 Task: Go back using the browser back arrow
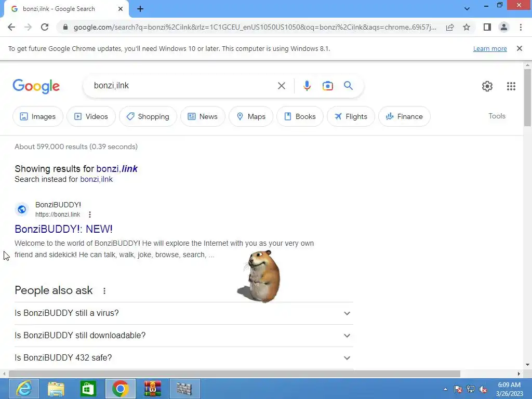point(11,27)
